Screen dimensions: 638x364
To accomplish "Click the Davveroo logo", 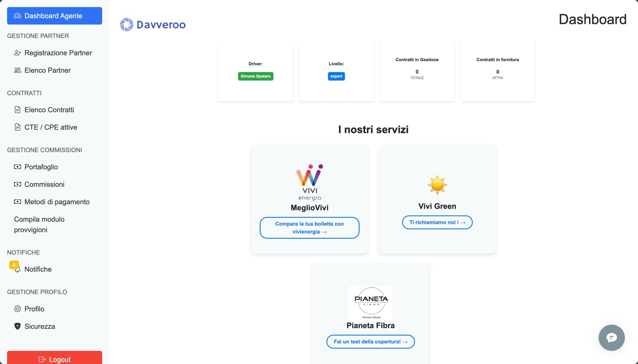I will [153, 24].
